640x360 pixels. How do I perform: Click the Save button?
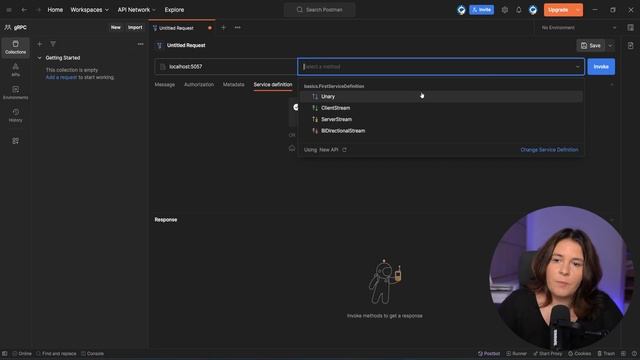pyautogui.click(x=591, y=46)
